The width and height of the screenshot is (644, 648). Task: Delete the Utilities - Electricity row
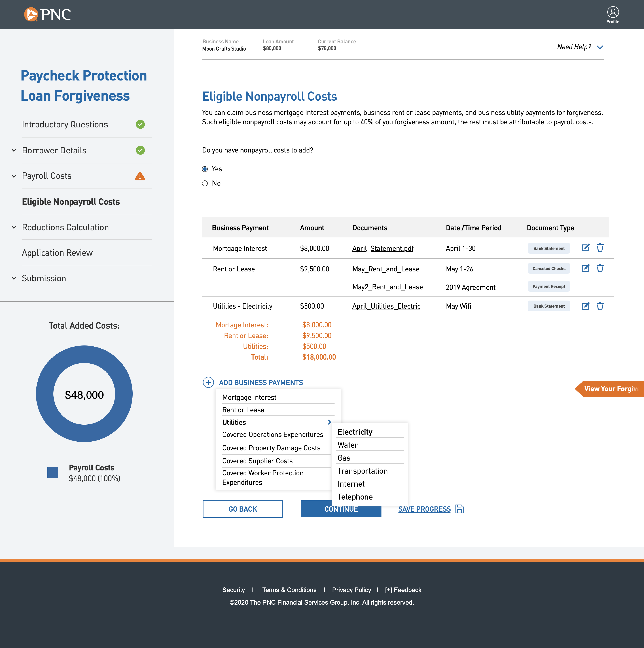pos(600,306)
